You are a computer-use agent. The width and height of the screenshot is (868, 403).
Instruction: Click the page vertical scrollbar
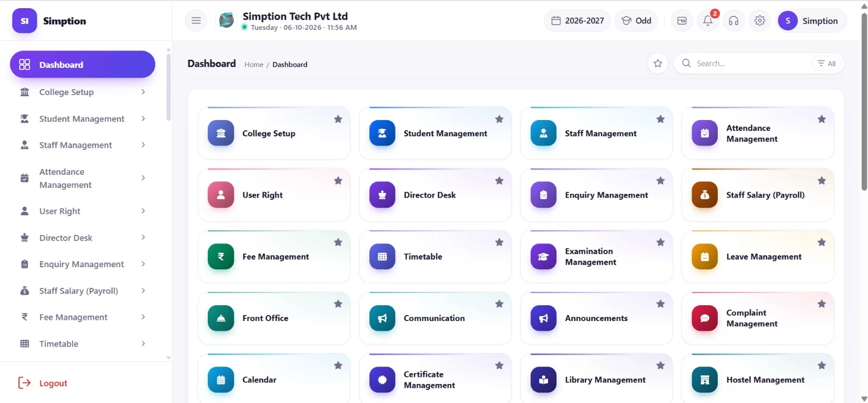[x=864, y=101]
